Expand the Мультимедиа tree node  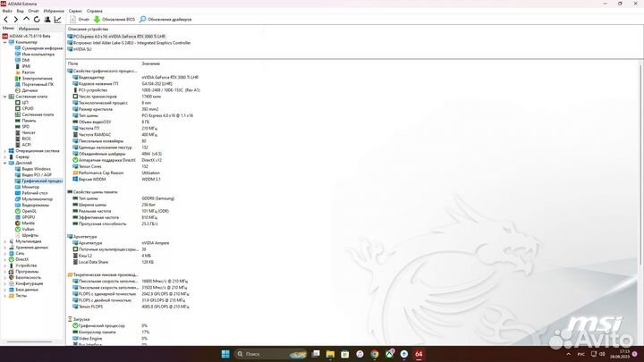(x=5, y=241)
